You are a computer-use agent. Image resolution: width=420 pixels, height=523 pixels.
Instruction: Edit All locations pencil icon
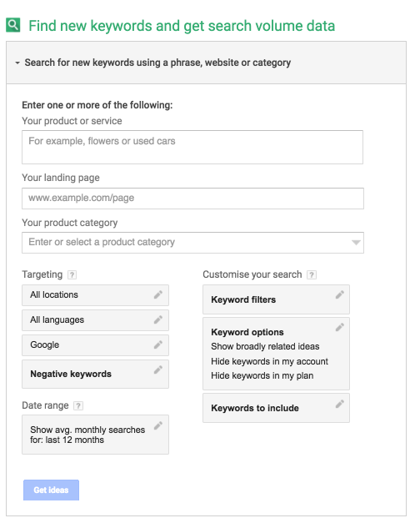coord(158,294)
